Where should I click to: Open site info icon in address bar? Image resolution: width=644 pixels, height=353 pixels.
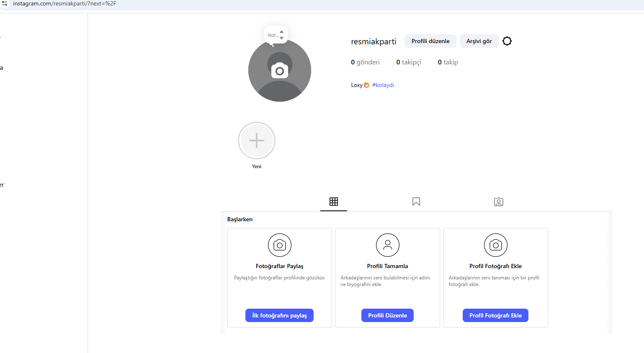click(x=5, y=3)
